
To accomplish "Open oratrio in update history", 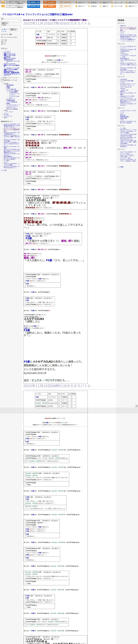I will click(122, 52).
